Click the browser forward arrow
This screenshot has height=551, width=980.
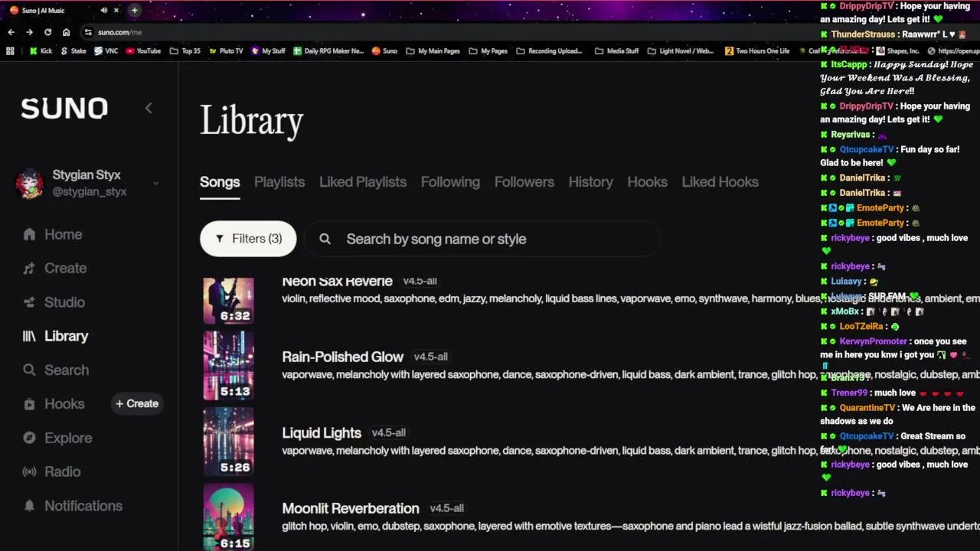pos(29,32)
